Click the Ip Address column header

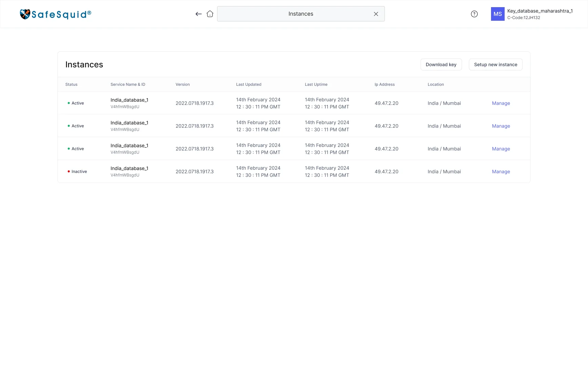pos(385,84)
